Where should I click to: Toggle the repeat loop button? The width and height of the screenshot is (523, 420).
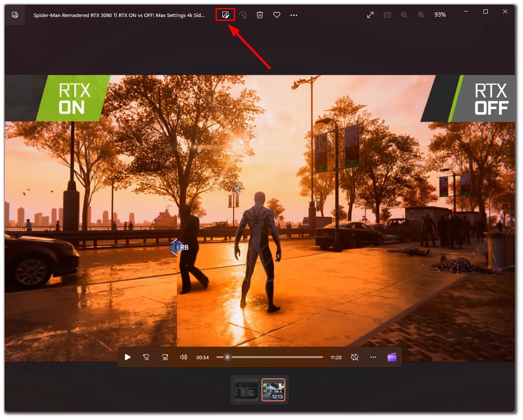tap(355, 357)
